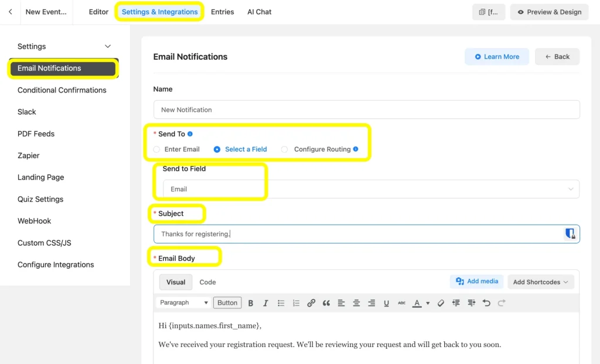Open the Slack integration settings
This screenshot has width=600, height=364.
27,112
